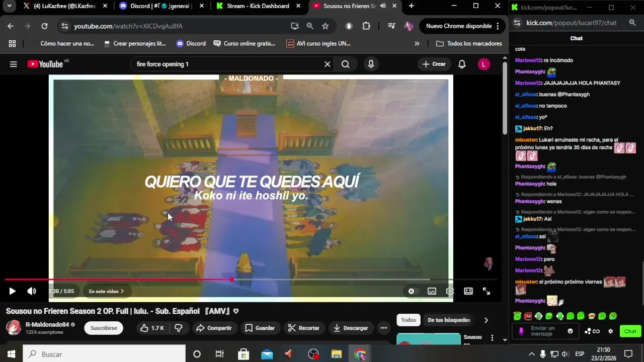Select the 'Todos' filter chip

pos(409,320)
